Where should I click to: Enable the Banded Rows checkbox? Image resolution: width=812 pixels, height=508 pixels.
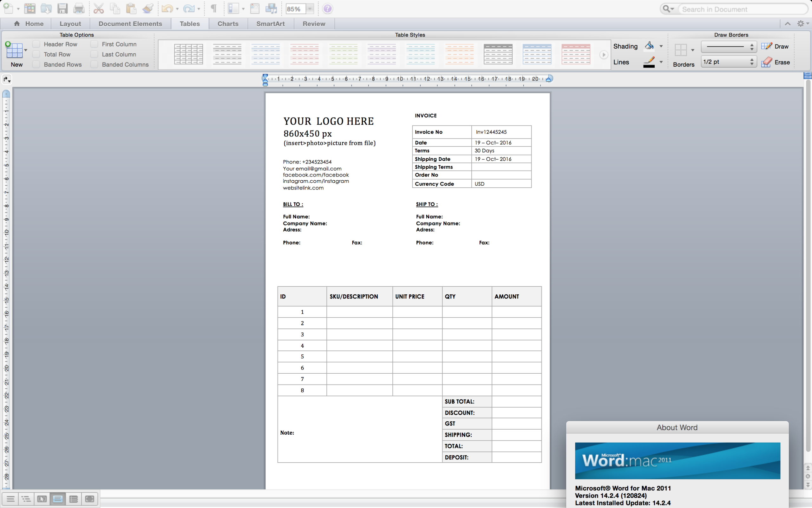tap(36, 64)
